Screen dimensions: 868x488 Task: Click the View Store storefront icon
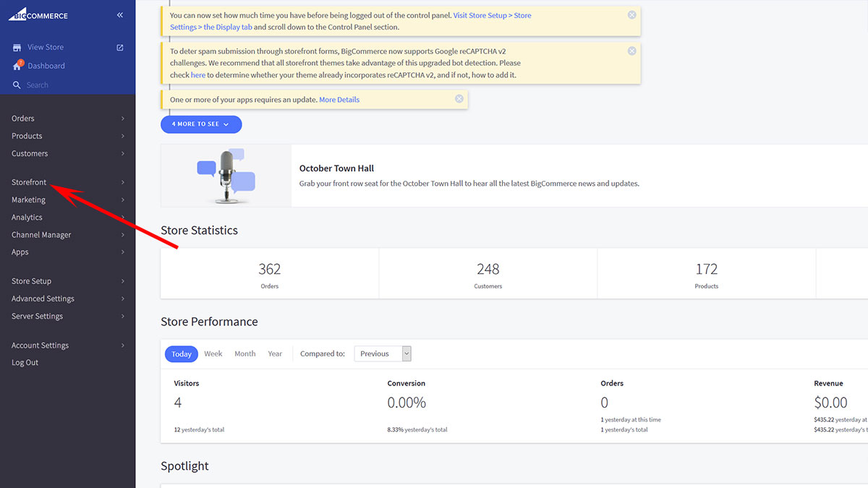(17, 48)
